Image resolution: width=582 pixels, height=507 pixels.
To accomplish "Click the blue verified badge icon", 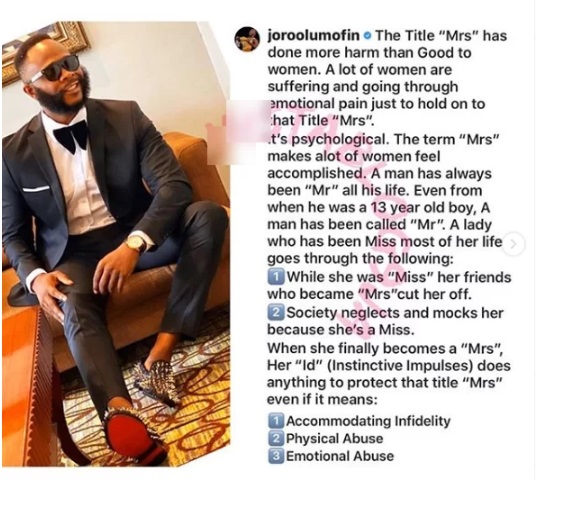I will pos(367,36).
